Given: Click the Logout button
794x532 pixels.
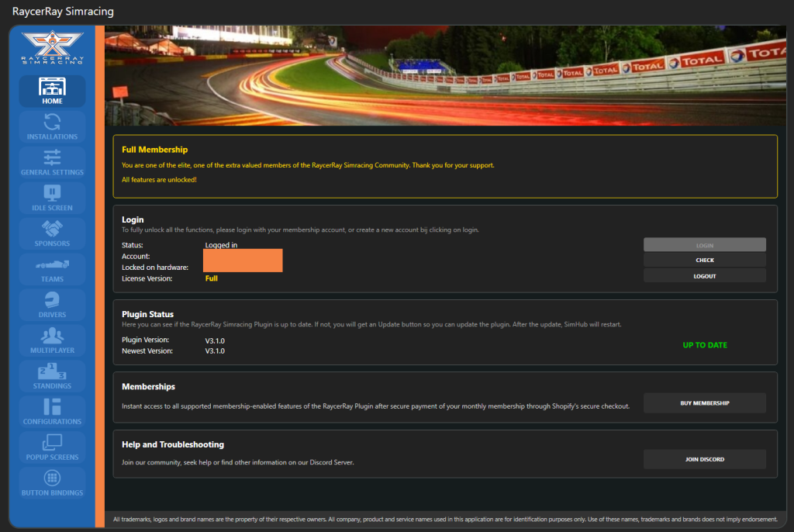Looking at the screenshot, I should click(704, 276).
